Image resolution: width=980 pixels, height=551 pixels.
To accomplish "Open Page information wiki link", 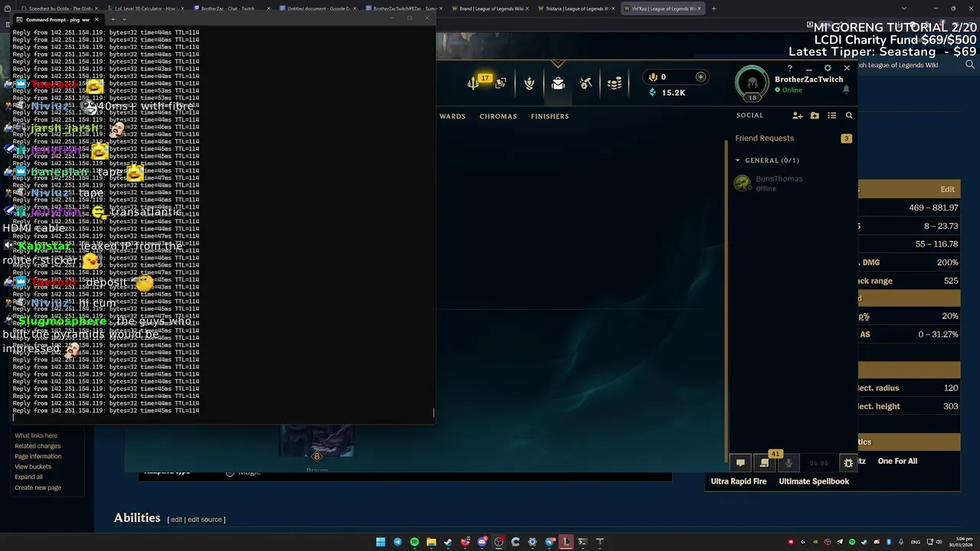I will tap(38, 456).
